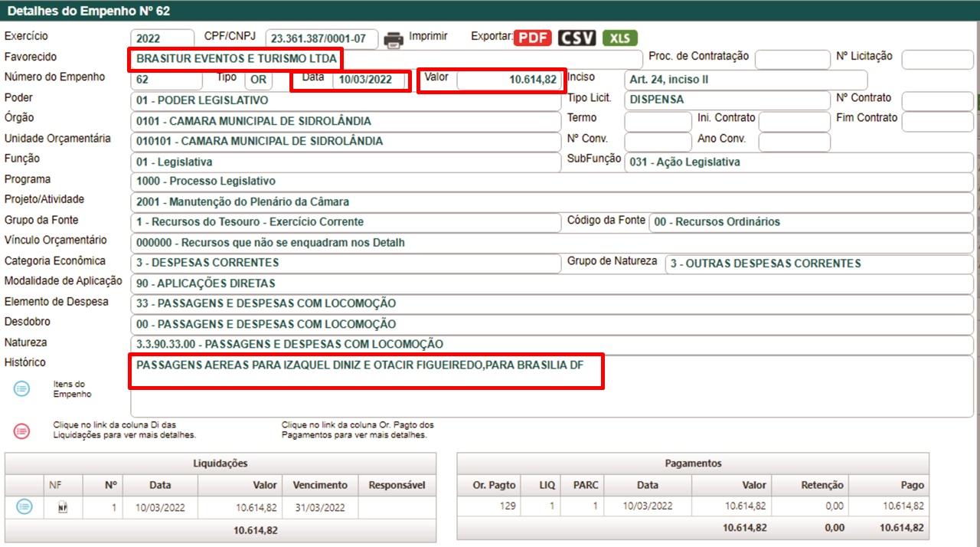The width and height of the screenshot is (980, 547).
Task: Click the Proc. de Contratação field
Action: pos(792,60)
